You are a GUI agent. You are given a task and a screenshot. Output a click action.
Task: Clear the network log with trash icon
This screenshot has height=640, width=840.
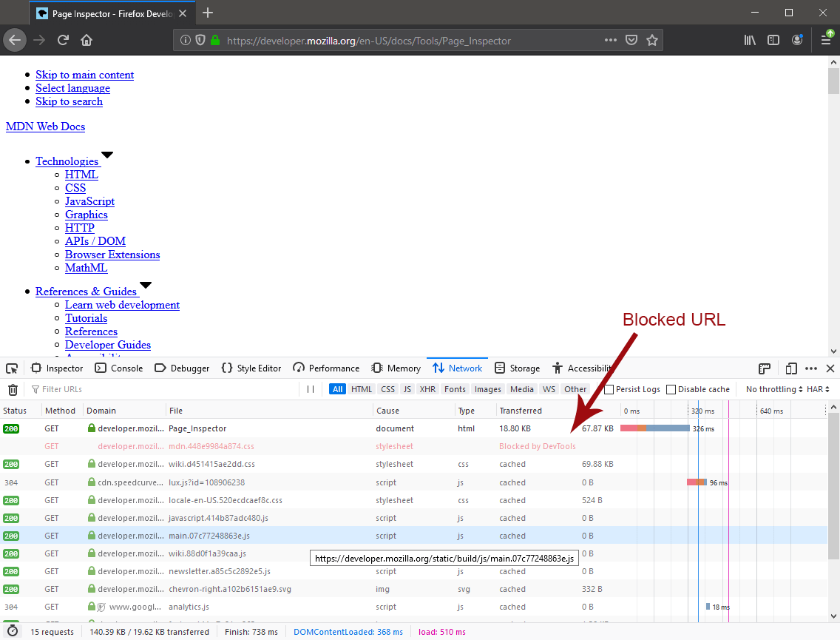(x=13, y=389)
